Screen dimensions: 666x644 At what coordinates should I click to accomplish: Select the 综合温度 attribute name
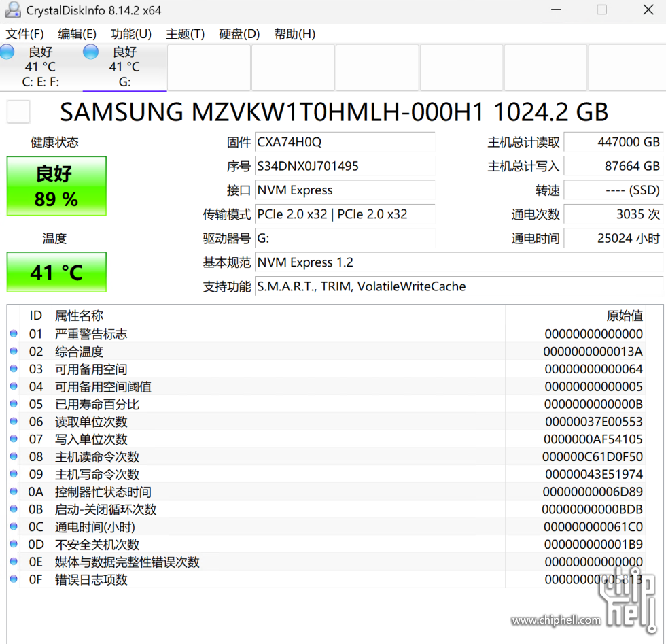pyautogui.click(x=79, y=352)
